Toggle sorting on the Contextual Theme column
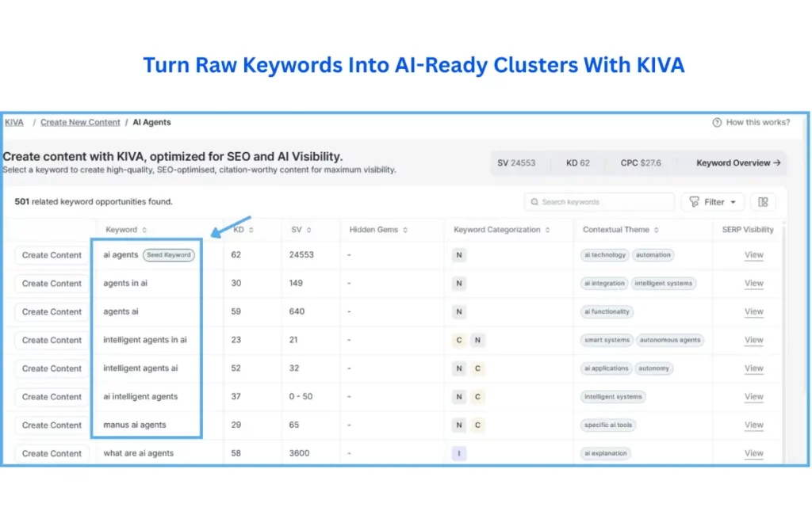This screenshot has width=812, height=519. pyautogui.click(x=655, y=229)
